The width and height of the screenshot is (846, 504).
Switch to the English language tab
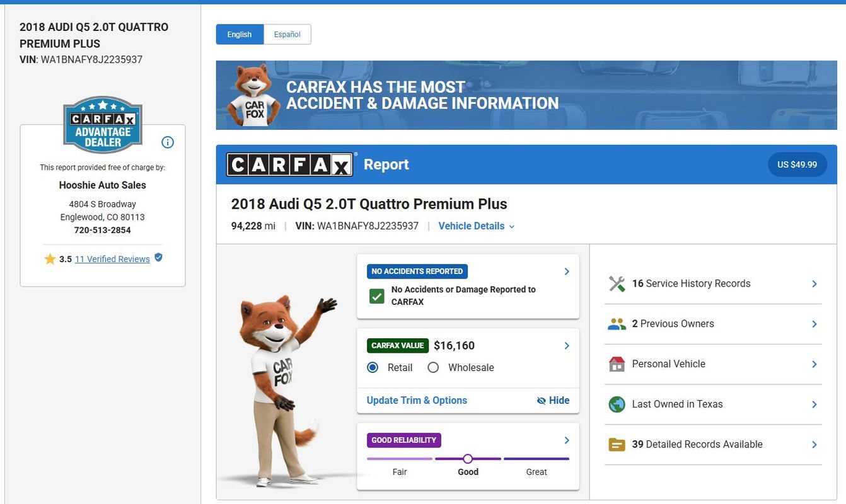tap(240, 35)
